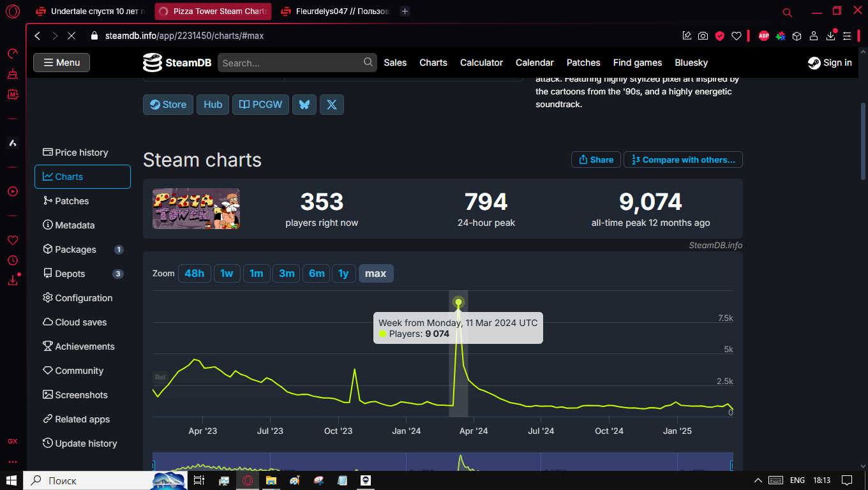This screenshot has height=490, width=868.
Task: Open Compare with others dropdown
Action: [x=683, y=160]
